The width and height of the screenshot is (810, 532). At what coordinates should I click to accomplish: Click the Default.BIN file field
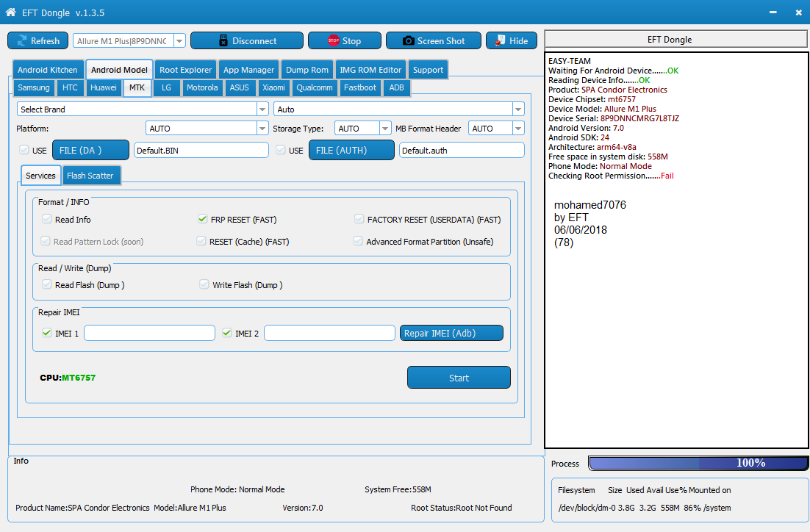pyautogui.click(x=201, y=151)
